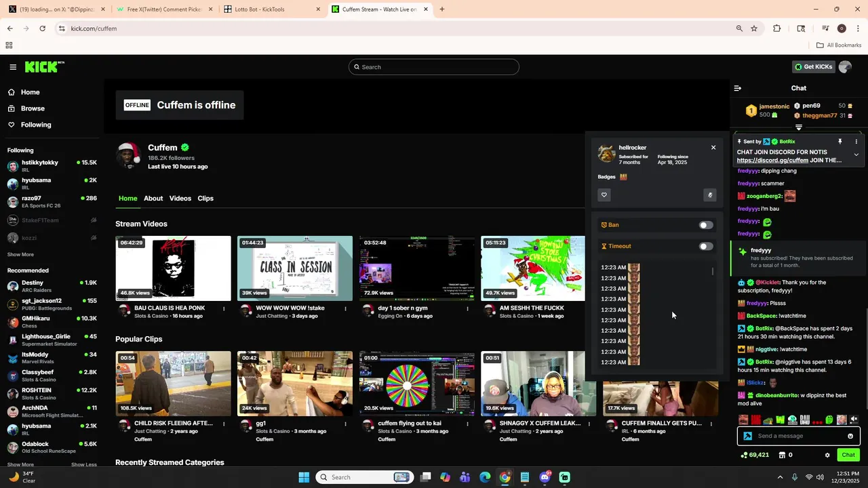868x488 pixels.
Task: Open the CHILD RISK FLEEING clip thumbnail
Action: pyautogui.click(x=173, y=384)
